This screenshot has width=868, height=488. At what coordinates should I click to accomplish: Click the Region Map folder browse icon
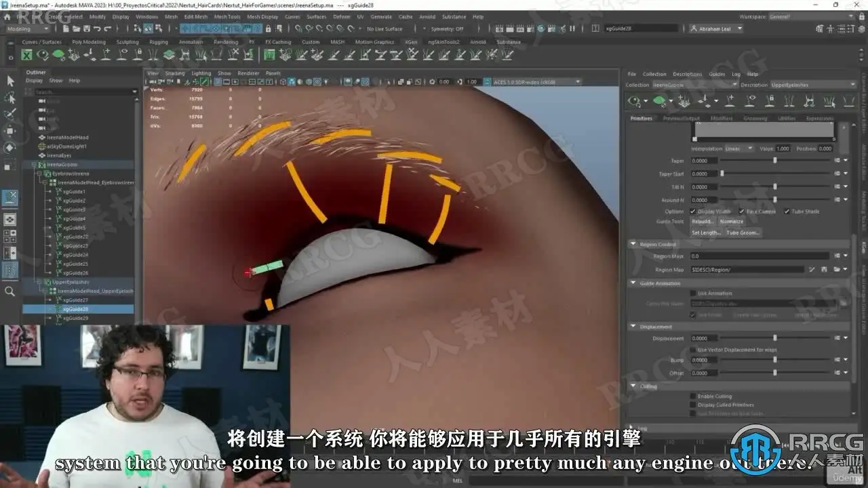[x=837, y=270]
